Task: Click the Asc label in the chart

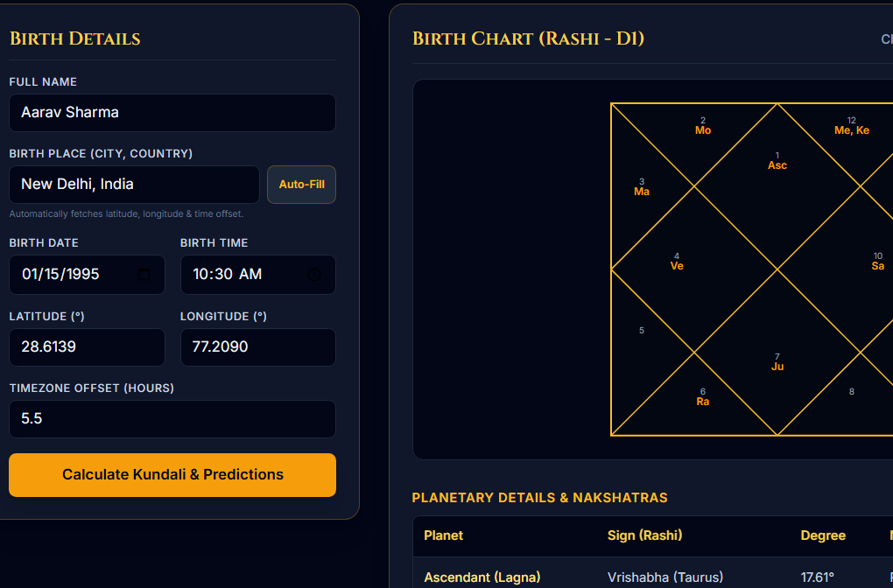Action: [x=777, y=165]
